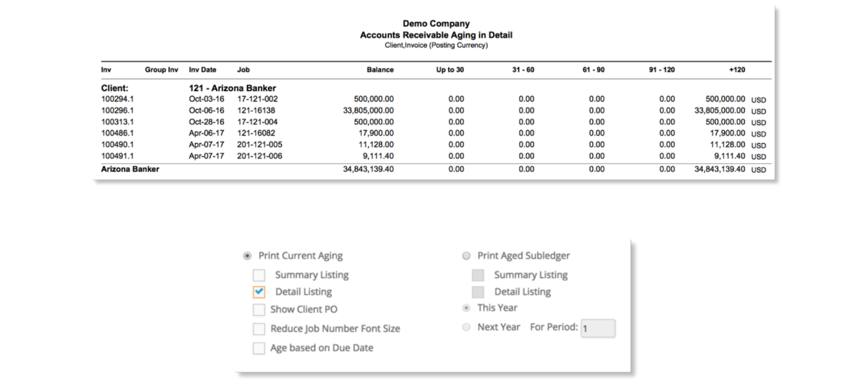Check Summary Listing under Print Aged Subledger
The width and height of the screenshot is (868, 382).
pos(478,275)
